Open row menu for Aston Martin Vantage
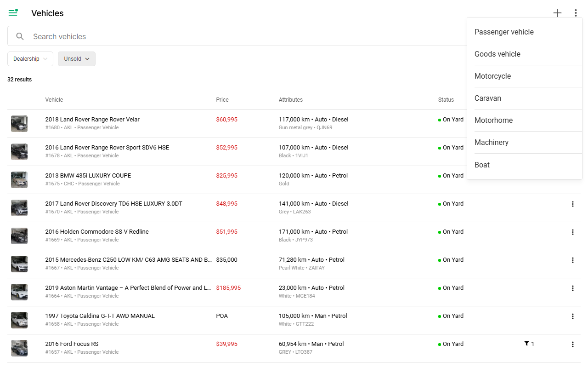Image resolution: width=588 pixels, height=368 pixels. [x=572, y=288]
